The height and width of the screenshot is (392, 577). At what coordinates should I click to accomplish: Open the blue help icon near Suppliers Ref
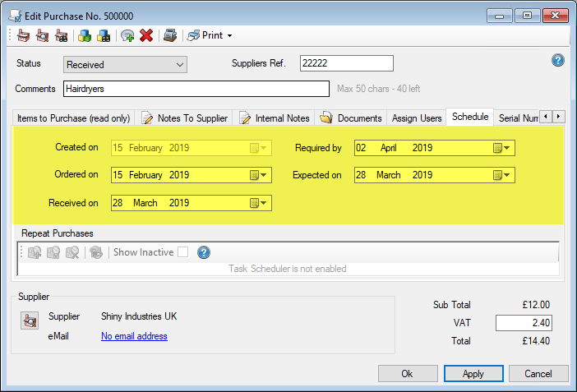(558, 61)
